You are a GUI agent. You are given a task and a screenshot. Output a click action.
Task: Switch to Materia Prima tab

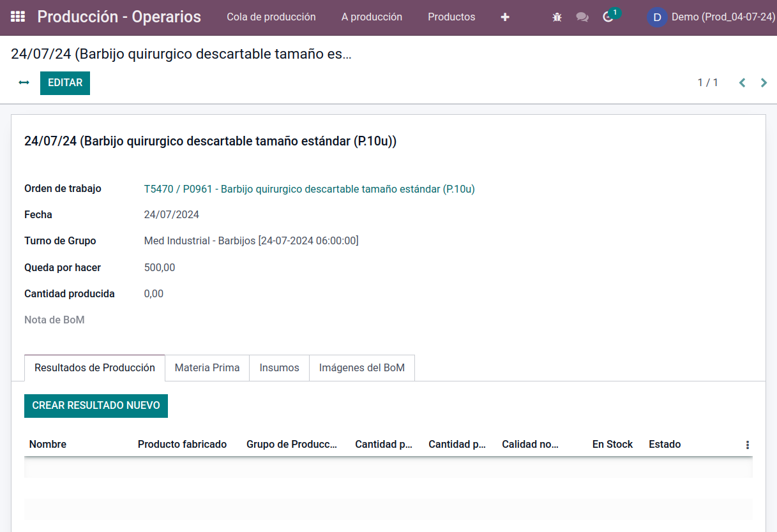point(207,368)
